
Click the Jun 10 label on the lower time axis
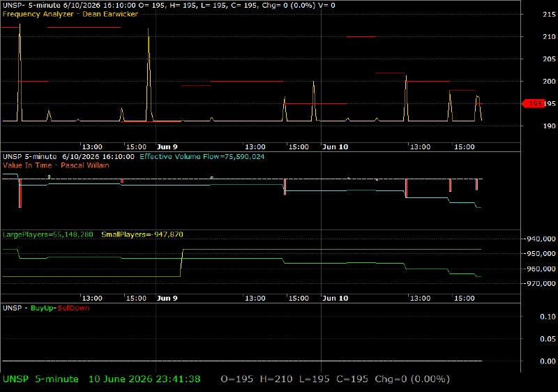335,298
